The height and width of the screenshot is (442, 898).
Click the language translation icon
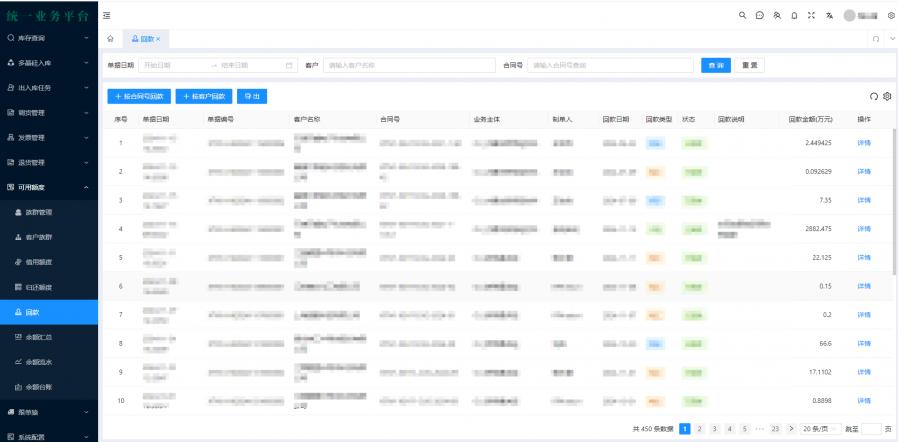pyautogui.click(x=827, y=15)
